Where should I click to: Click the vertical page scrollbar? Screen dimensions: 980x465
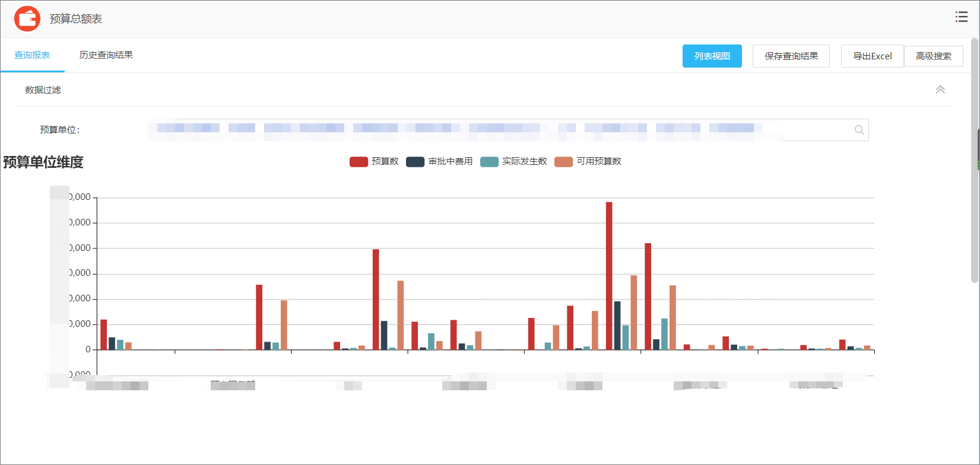[974, 160]
